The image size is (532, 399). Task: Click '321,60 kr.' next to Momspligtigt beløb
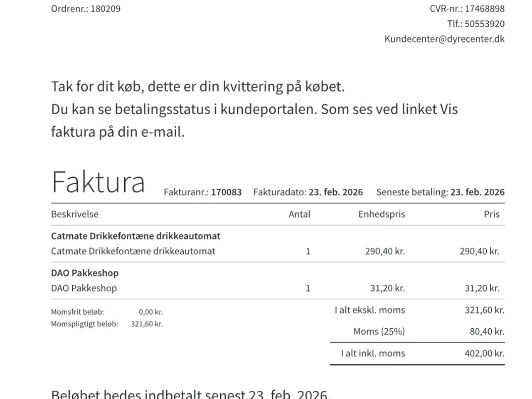[147, 324]
